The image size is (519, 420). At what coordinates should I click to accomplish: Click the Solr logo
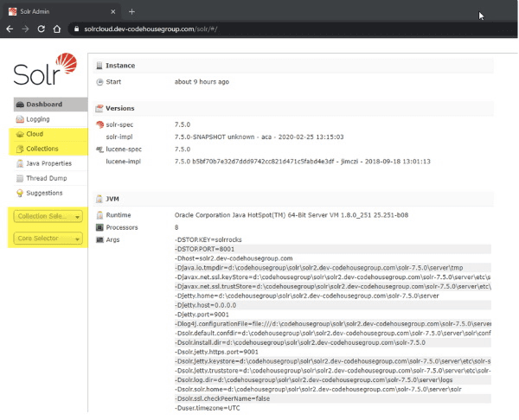click(45, 69)
